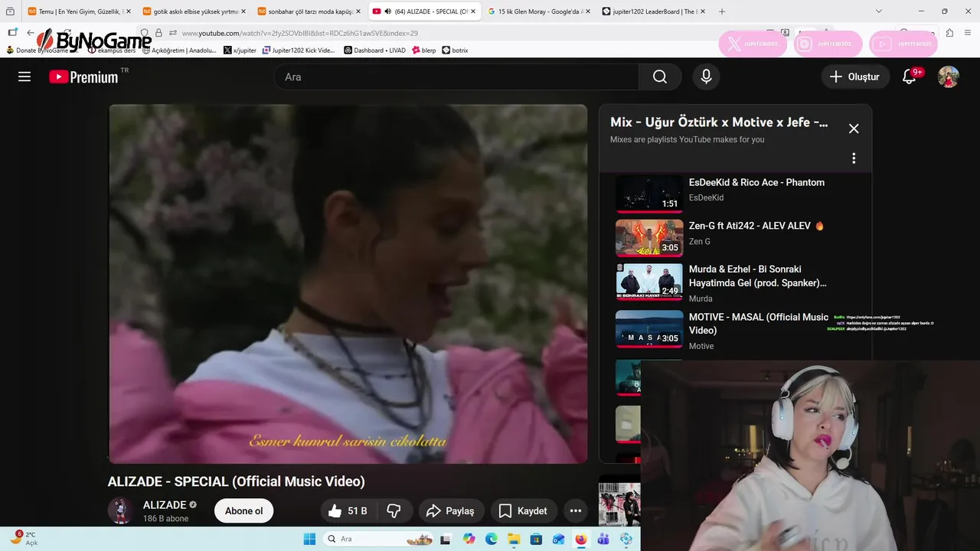The image size is (980, 551).
Task: Open the botrix bookmark
Action: pos(455,51)
